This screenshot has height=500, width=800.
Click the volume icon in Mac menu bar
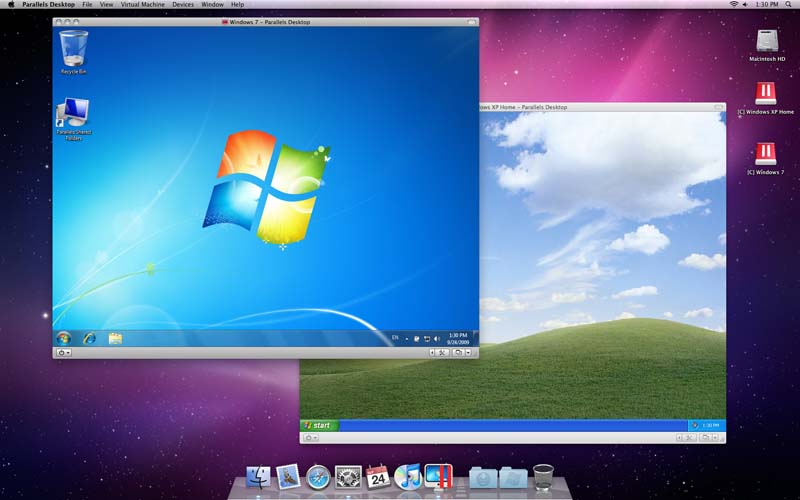coord(745,4)
